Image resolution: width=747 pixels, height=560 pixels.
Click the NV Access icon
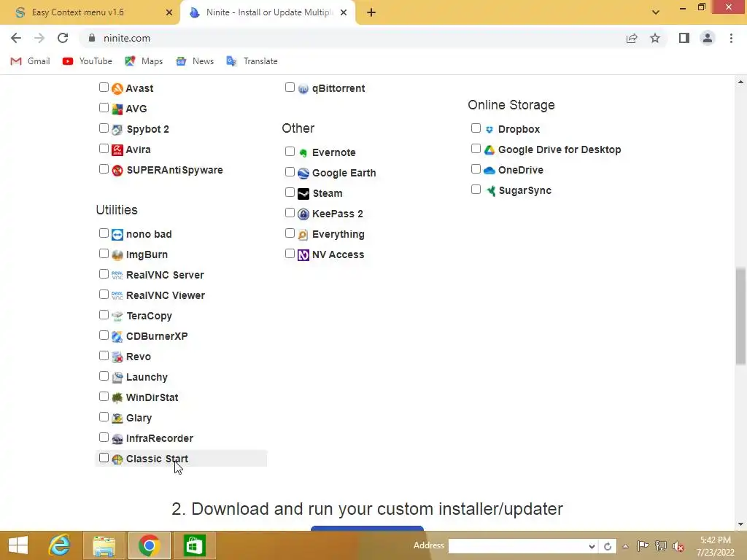(303, 255)
